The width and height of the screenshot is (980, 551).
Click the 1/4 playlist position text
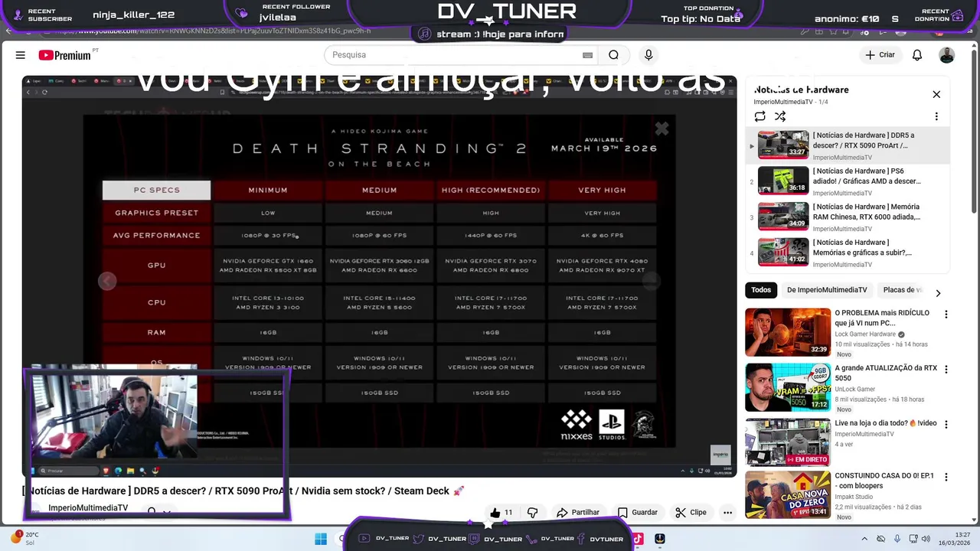tap(823, 102)
